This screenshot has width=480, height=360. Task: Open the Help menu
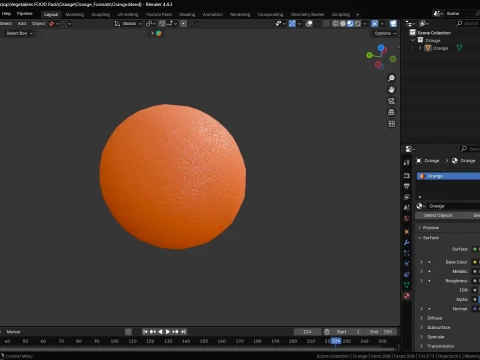6,14
